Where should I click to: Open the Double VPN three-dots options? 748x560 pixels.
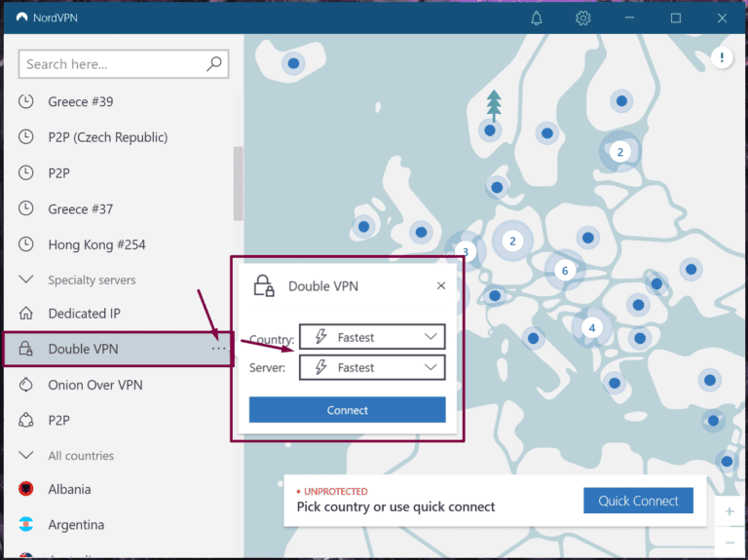click(x=218, y=349)
